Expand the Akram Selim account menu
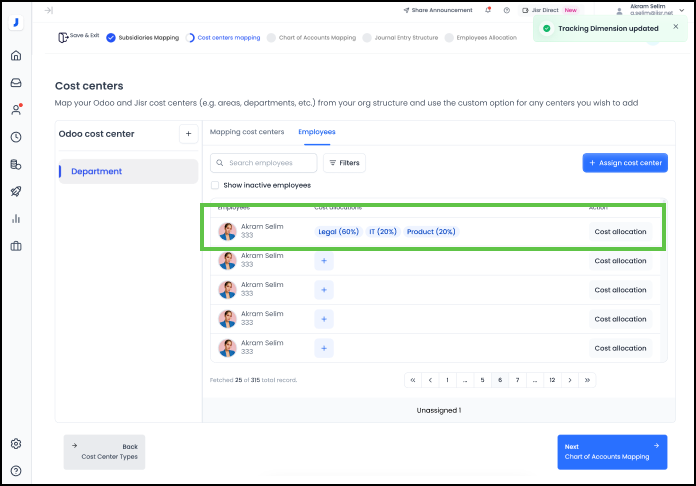This screenshot has height=486, width=696. [648, 10]
